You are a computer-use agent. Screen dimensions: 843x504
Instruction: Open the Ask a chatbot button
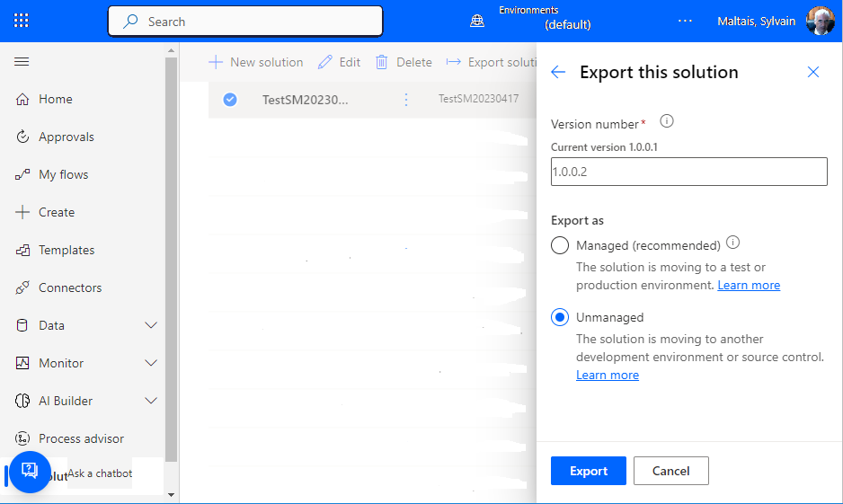[x=30, y=472]
